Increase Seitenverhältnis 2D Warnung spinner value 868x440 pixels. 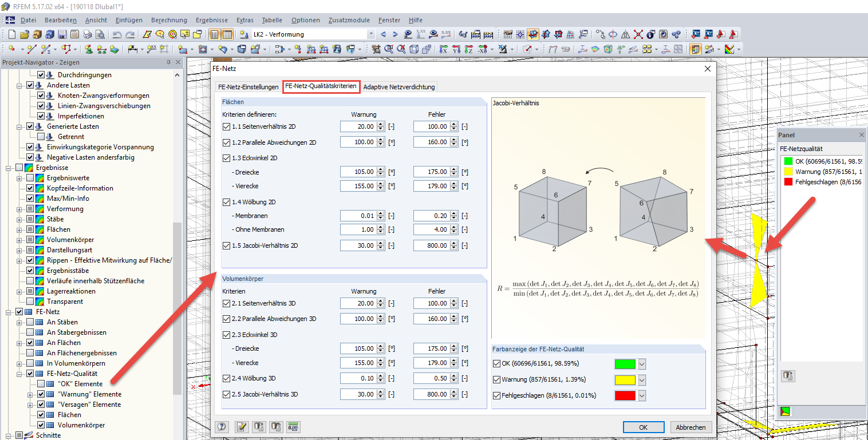[x=380, y=124]
